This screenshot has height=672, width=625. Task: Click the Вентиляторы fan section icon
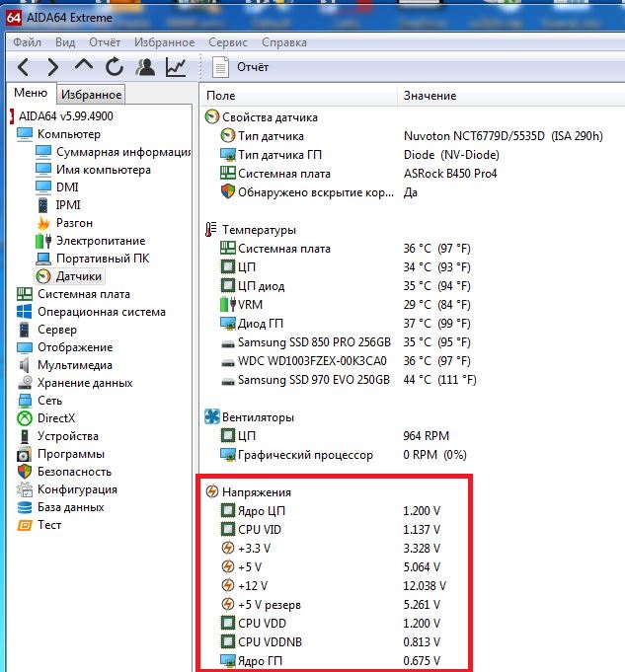click(212, 417)
